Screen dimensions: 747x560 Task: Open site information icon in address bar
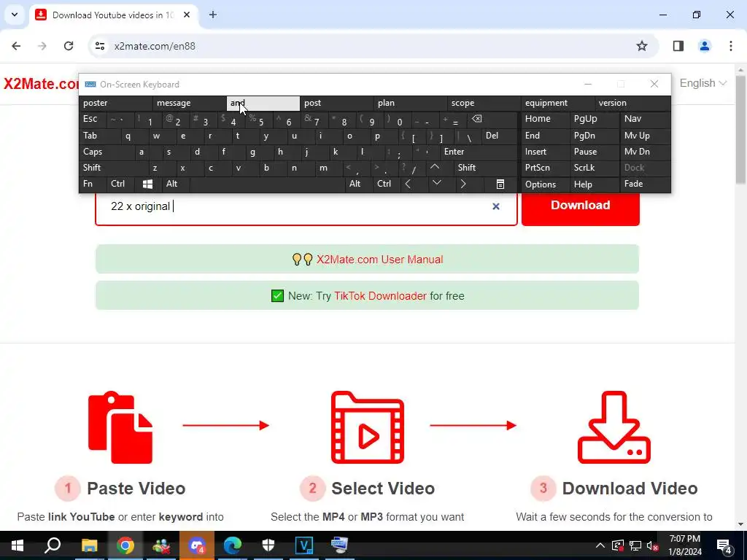tap(99, 46)
